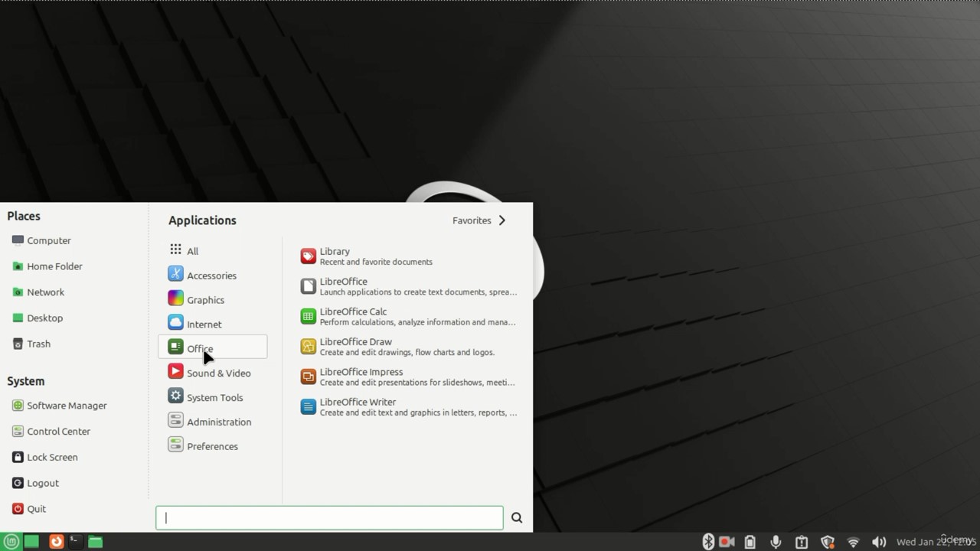Click the search magnifier icon
This screenshot has height=551, width=980.
(517, 518)
